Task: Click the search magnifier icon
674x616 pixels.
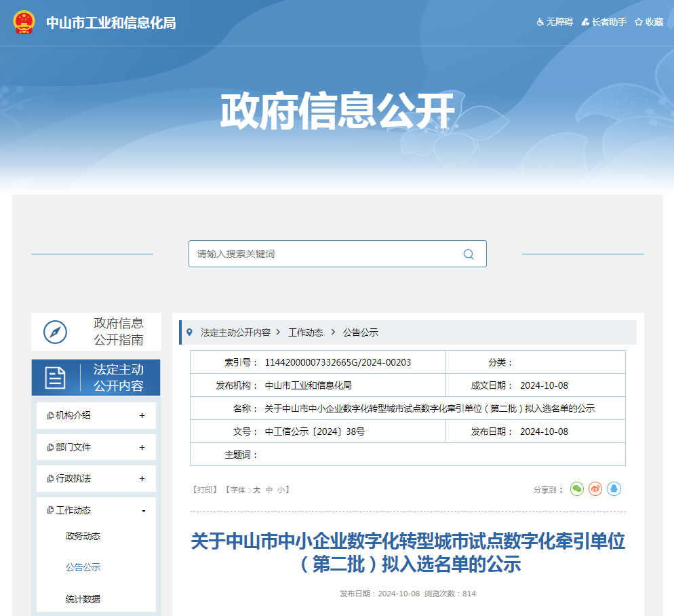Action: click(x=469, y=254)
